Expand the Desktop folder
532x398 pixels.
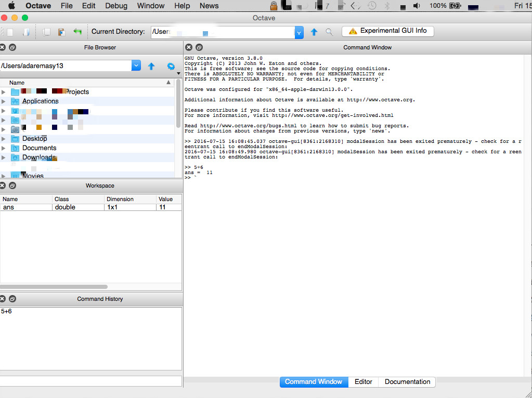[4, 139]
